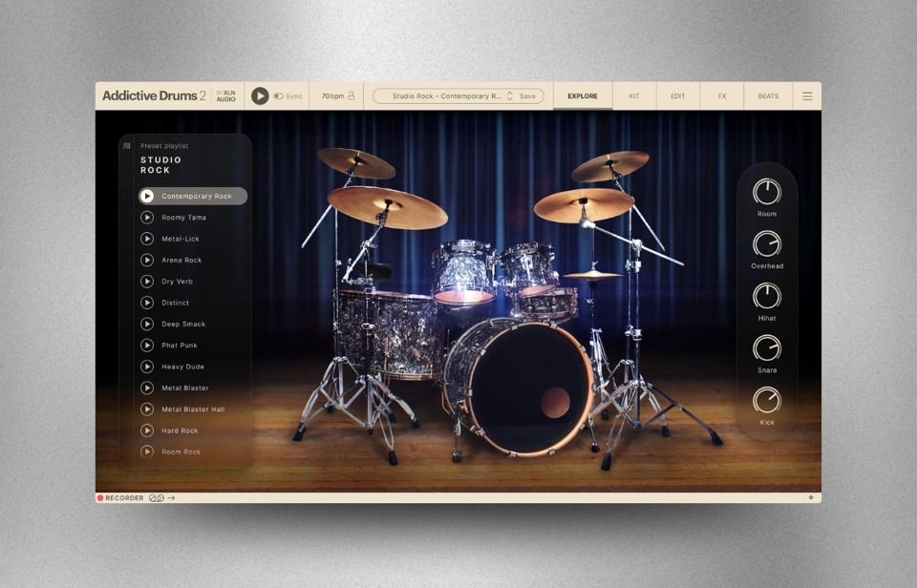
Task: Select the Phat Punk preset name
Action: coord(179,346)
